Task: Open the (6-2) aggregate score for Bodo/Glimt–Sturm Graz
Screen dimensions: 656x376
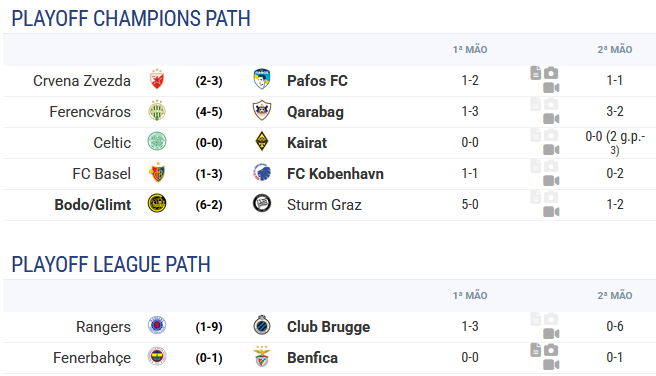Action: 209,205
